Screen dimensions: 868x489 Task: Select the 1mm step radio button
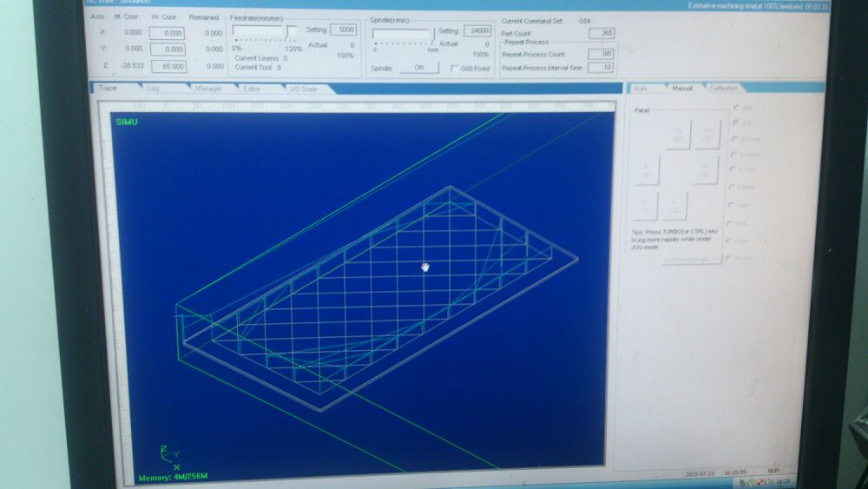tap(731, 204)
